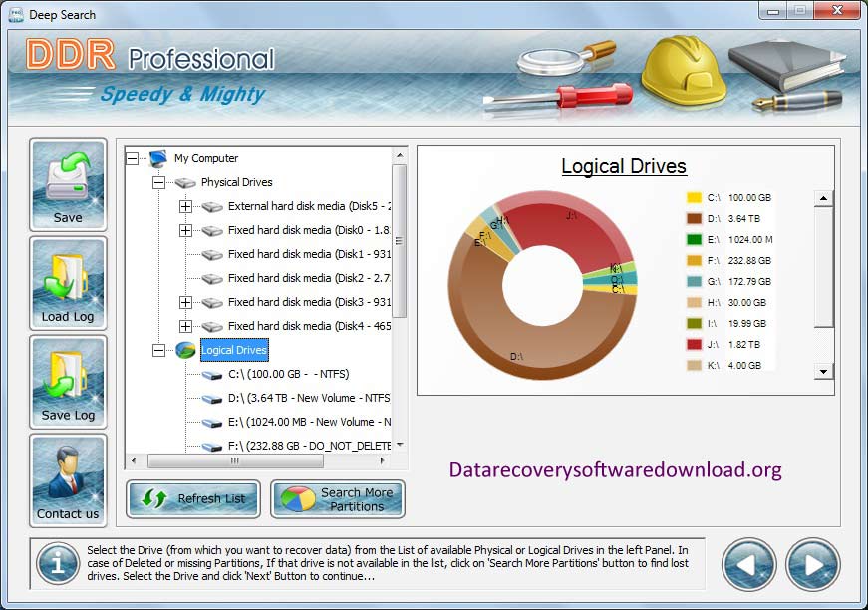Open the Load Log folder button

coord(68,283)
